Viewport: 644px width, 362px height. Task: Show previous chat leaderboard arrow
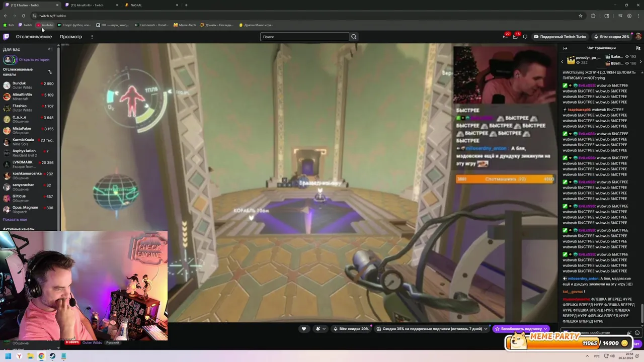tap(562, 61)
